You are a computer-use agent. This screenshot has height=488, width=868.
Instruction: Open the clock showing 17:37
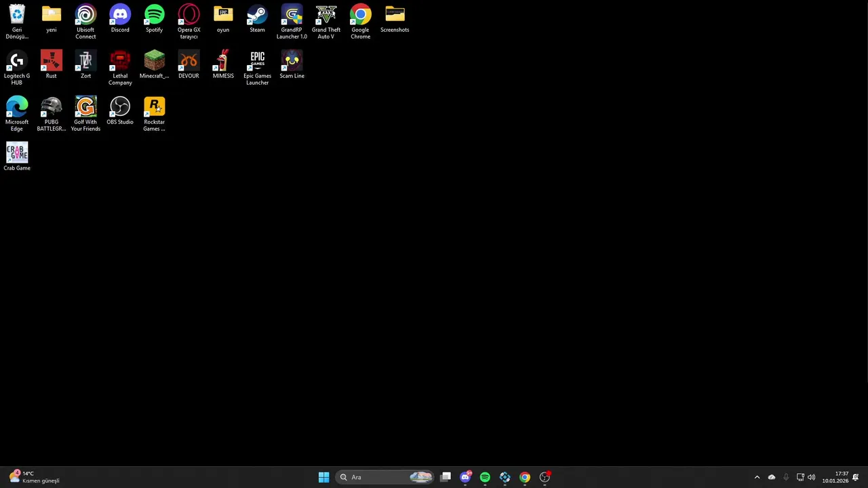[835, 477]
